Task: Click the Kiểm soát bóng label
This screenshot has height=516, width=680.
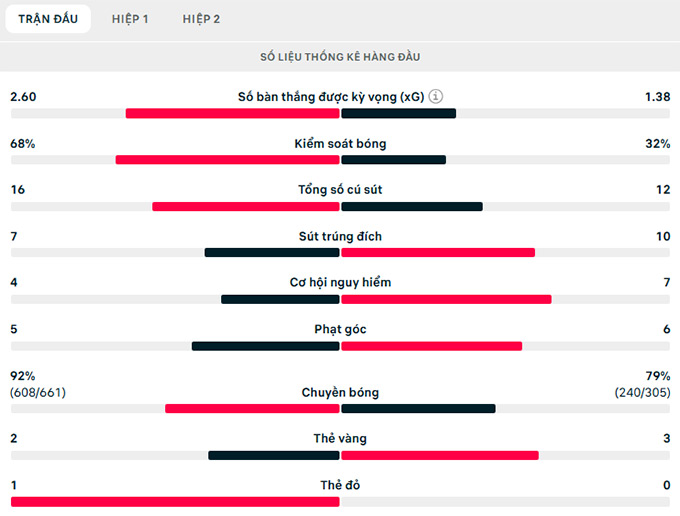Action: 340,144
